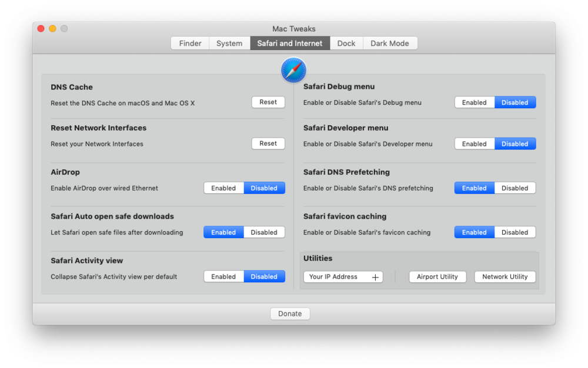
Task: Open the Dark Mode tab
Action: (390, 43)
